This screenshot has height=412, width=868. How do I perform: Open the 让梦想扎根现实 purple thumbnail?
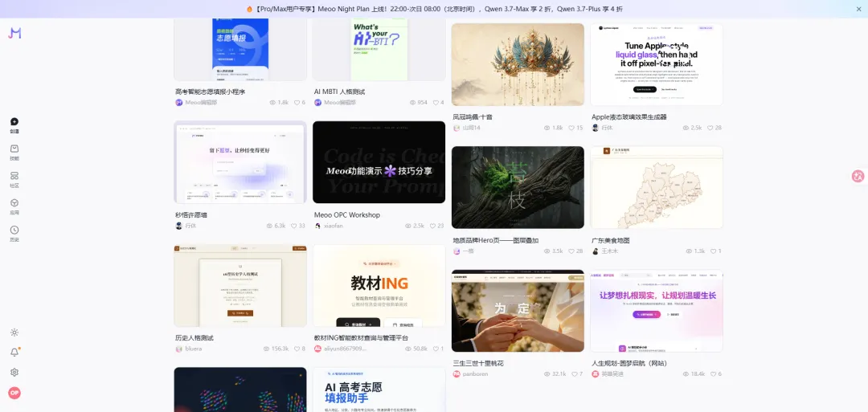click(x=657, y=311)
